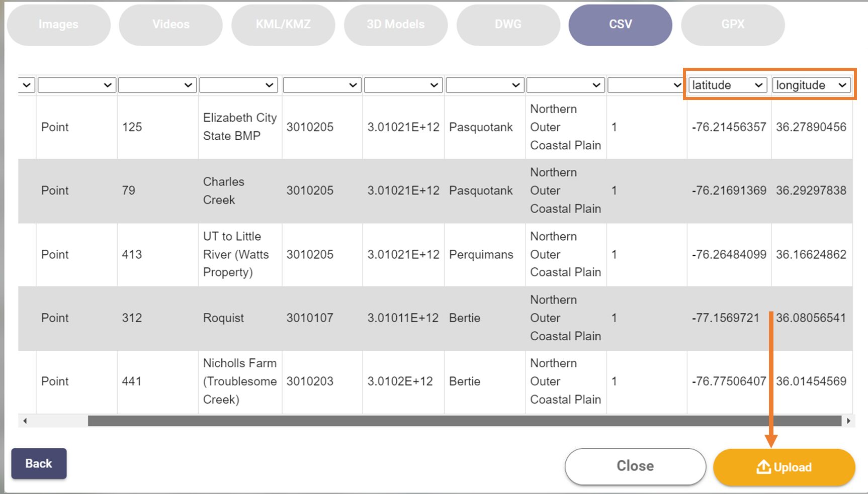Viewport: 868px width, 494px height.
Task: Switch to the Images tab
Action: coord(58,25)
